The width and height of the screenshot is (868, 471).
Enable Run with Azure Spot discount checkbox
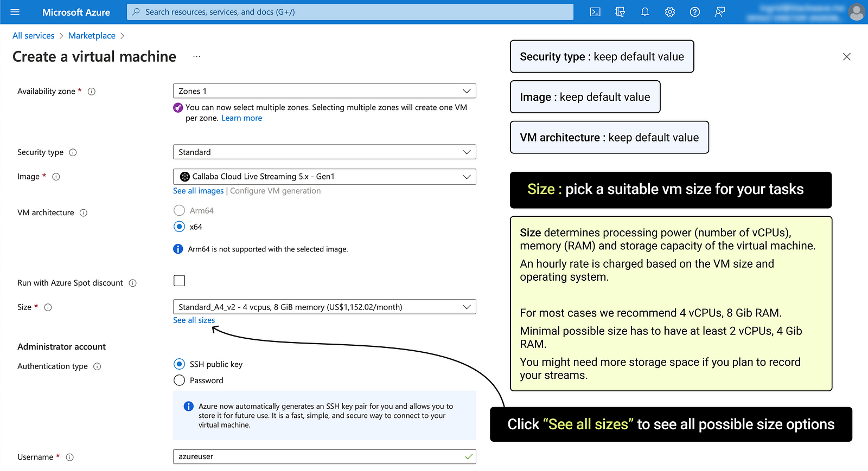179,280
